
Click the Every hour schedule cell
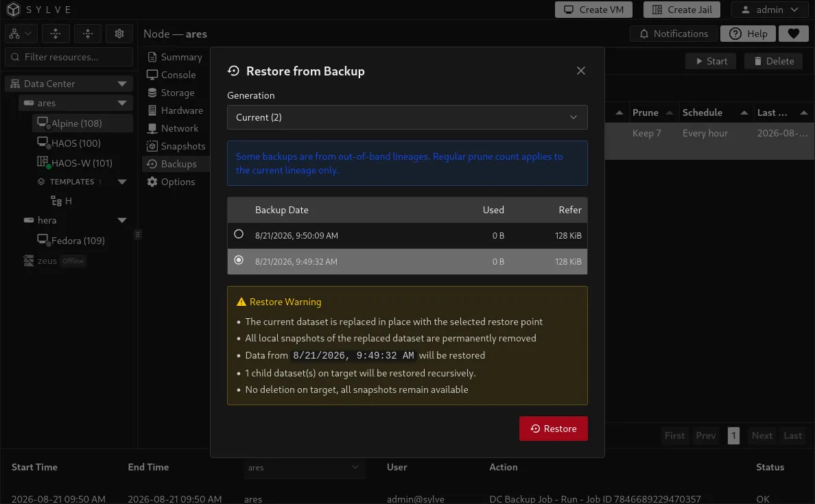click(705, 133)
